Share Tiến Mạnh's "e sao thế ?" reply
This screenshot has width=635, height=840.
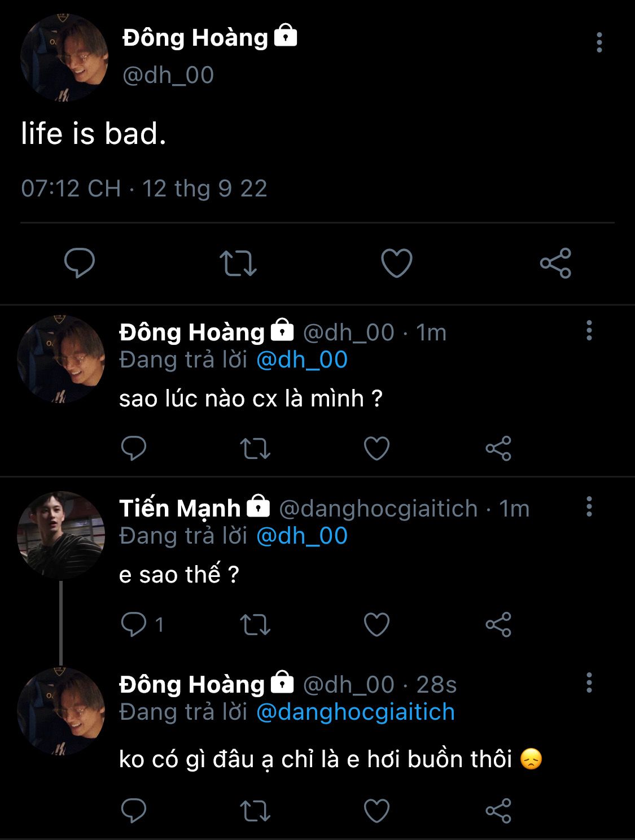(x=498, y=625)
